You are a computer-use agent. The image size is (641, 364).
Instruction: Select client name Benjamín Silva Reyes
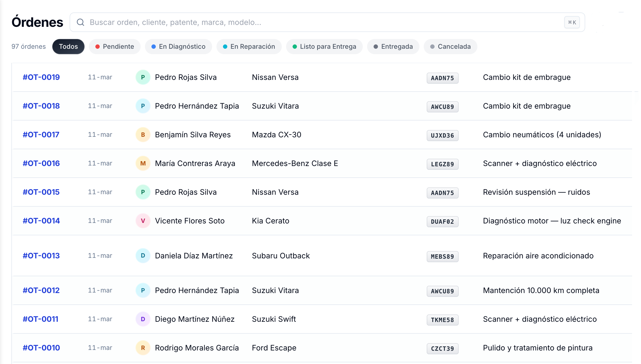[x=193, y=135]
